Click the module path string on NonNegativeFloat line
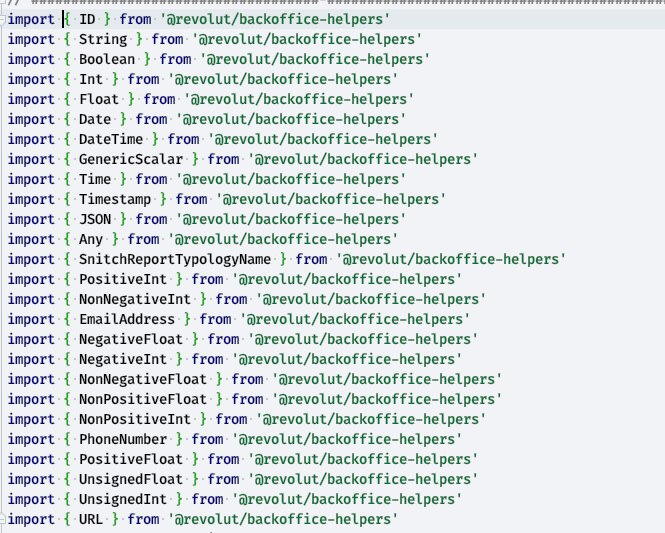The width and height of the screenshot is (665, 533). (387, 379)
